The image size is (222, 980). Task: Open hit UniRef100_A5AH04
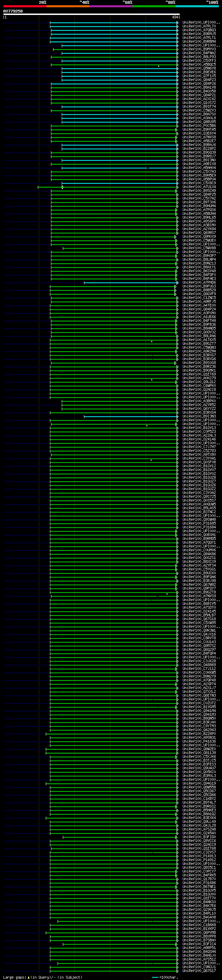tap(199, 168)
